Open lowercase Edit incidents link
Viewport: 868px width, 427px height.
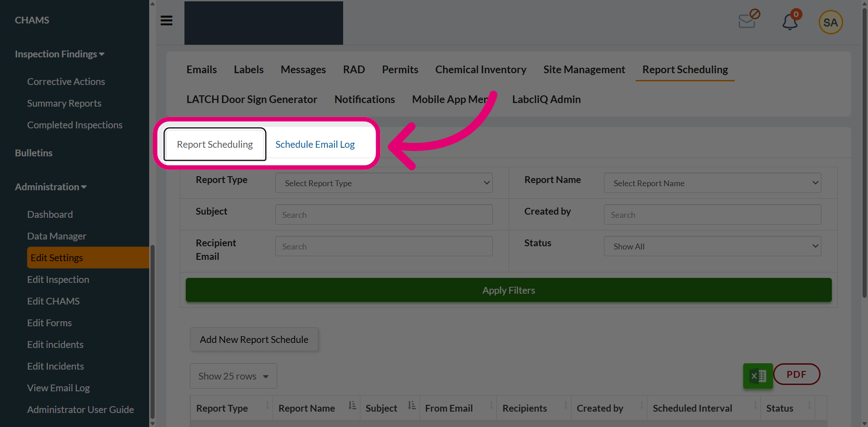tap(55, 345)
